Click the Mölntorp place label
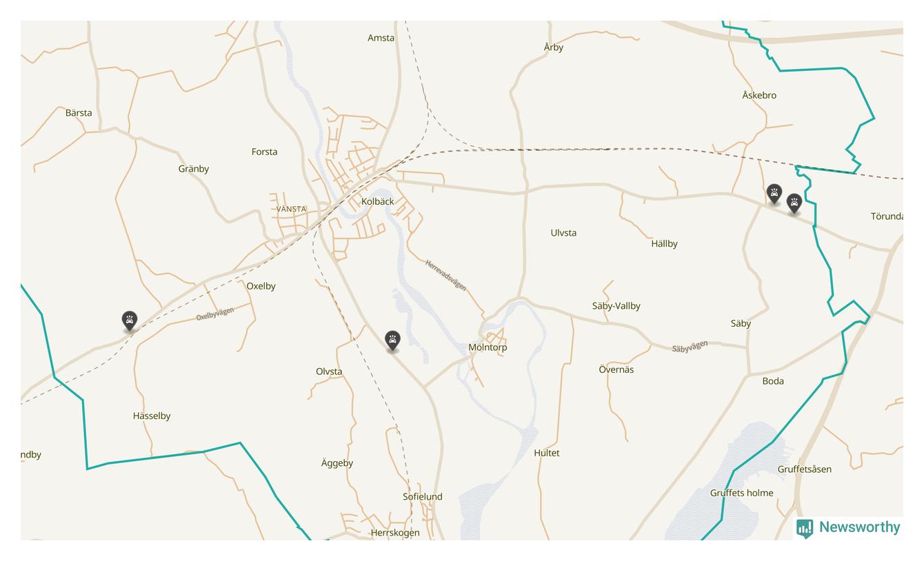 488,347
